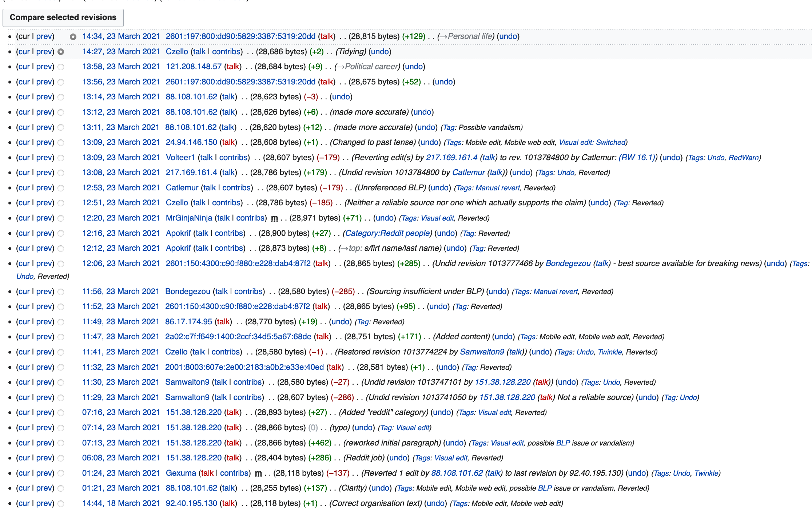Choose the radio button for the 13:56 revision
This screenshot has width=812, height=511.
tap(61, 82)
